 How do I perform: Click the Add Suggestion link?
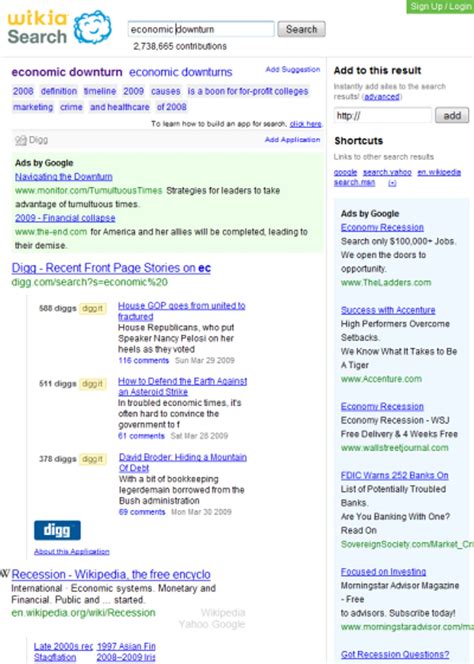coord(293,69)
